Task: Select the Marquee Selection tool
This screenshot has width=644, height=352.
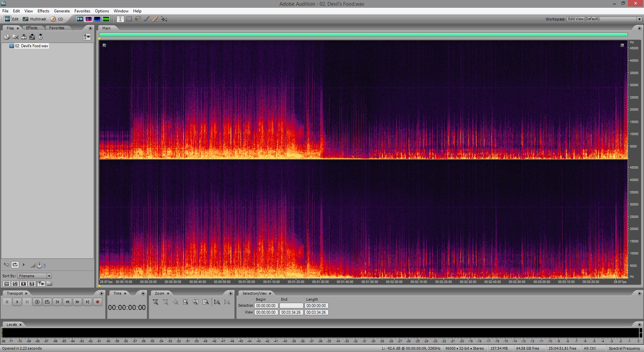Action: 129,19
